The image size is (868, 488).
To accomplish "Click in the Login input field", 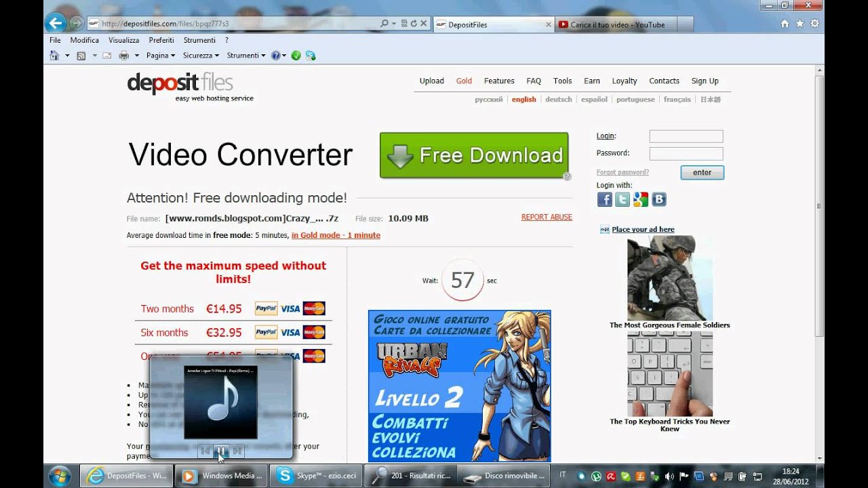I will tap(686, 136).
